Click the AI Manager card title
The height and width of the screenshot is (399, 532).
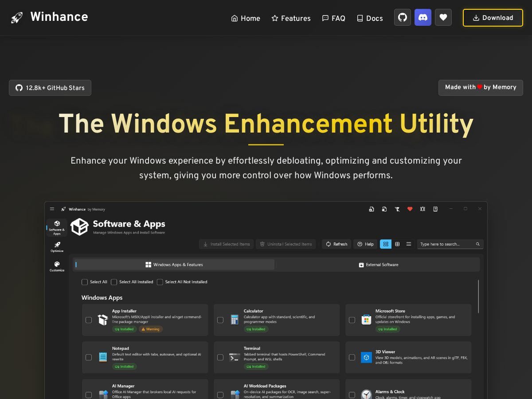click(123, 386)
